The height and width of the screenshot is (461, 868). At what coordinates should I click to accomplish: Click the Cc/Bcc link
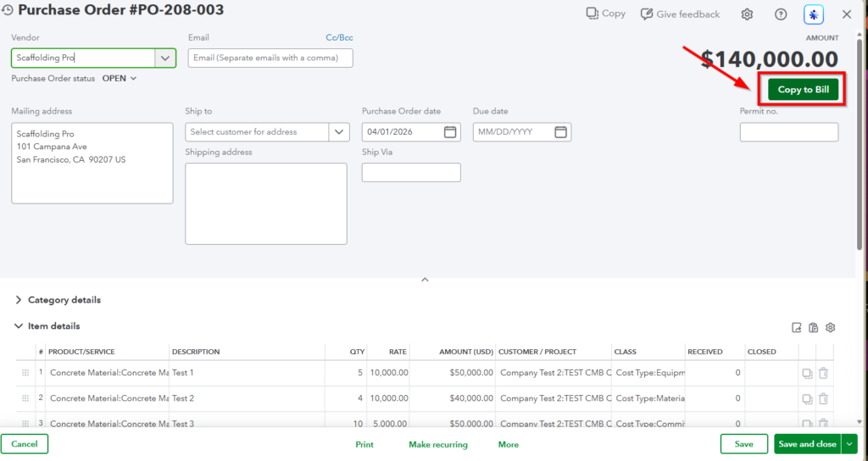[x=339, y=37]
